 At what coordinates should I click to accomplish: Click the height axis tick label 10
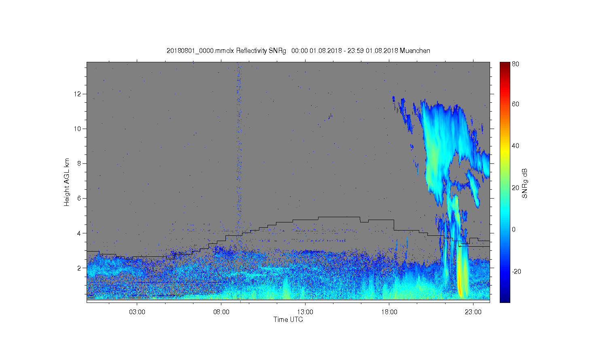click(78, 129)
